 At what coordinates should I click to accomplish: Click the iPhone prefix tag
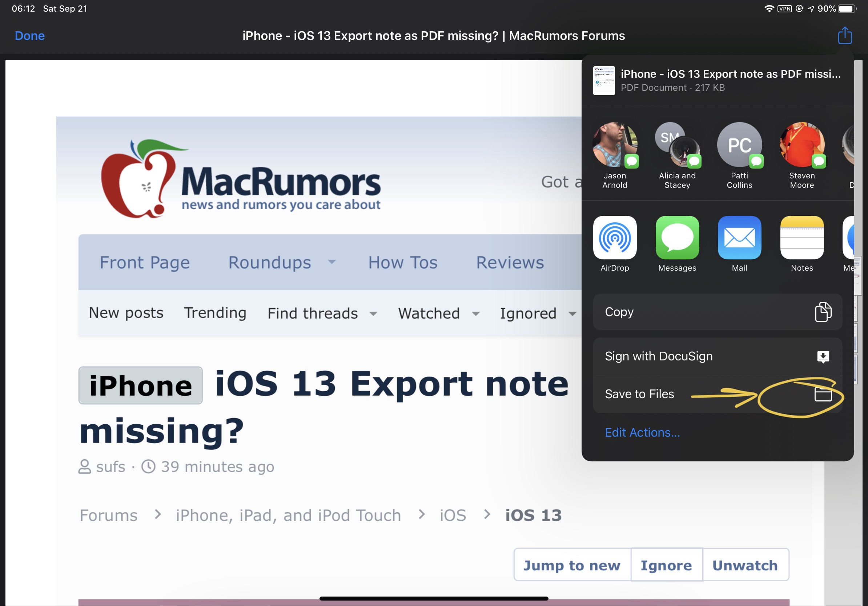pyautogui.click(x=140, y=385)
